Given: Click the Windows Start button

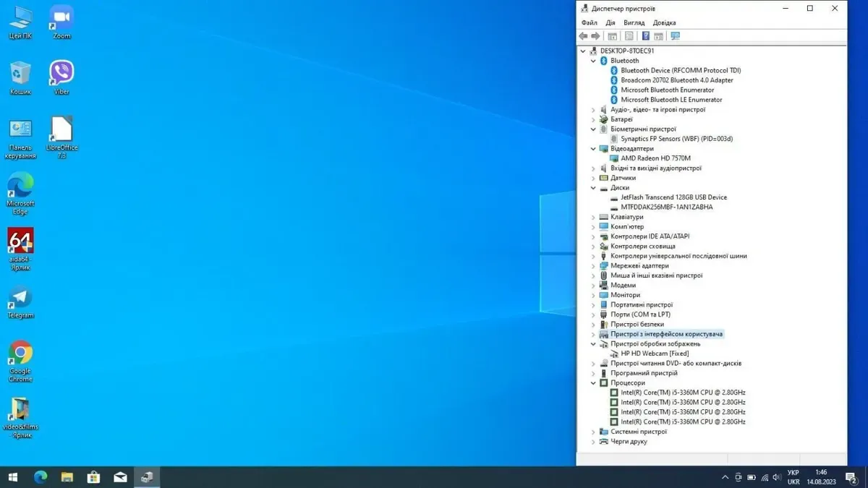Looking at the screenshot, I should pyautogui.click(x=12, y=477).
